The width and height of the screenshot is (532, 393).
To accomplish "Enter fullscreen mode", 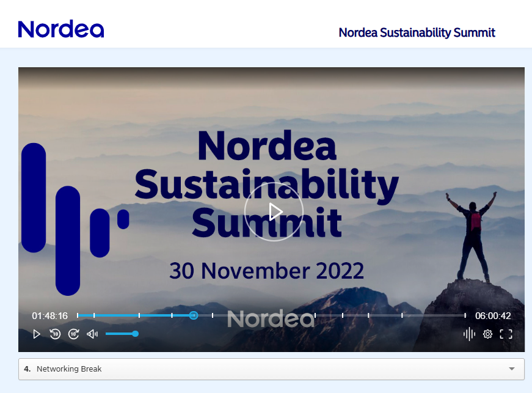I will 506,334.
